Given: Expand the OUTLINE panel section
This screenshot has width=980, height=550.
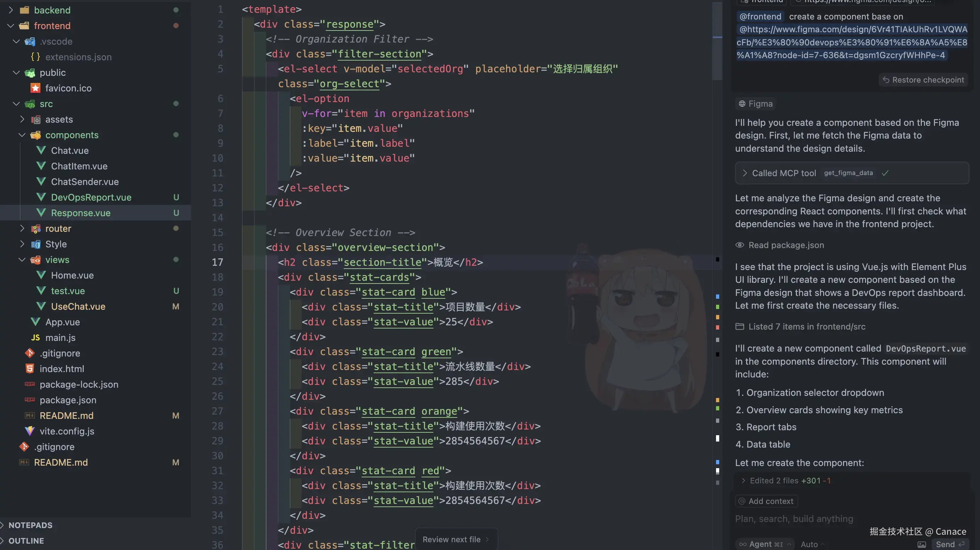Looking at the screenshot, I should click(26, 540).
